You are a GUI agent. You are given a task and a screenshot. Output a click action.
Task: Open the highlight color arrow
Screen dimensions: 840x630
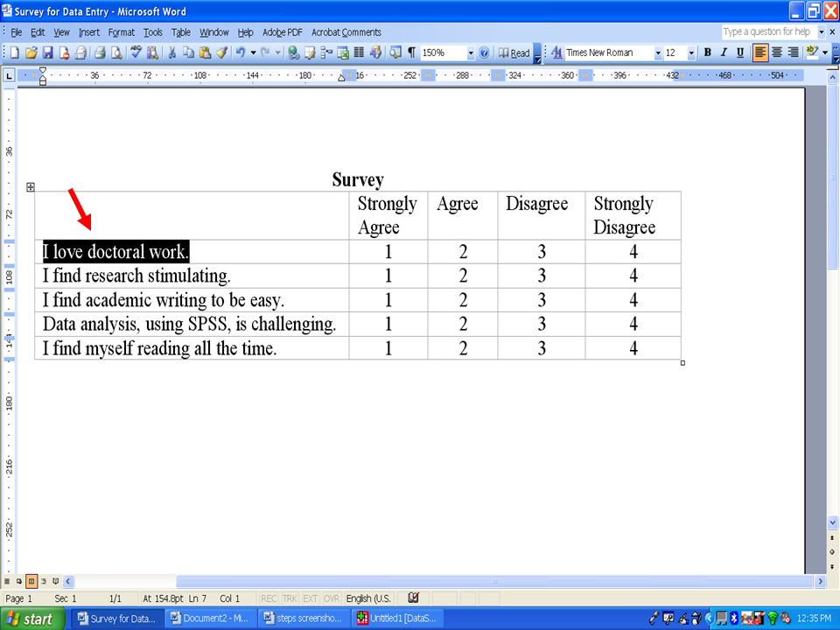824,53
